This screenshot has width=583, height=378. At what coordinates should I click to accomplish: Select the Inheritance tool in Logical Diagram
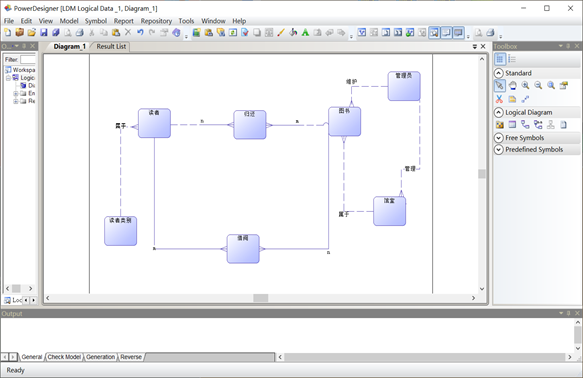click(551, 125)
